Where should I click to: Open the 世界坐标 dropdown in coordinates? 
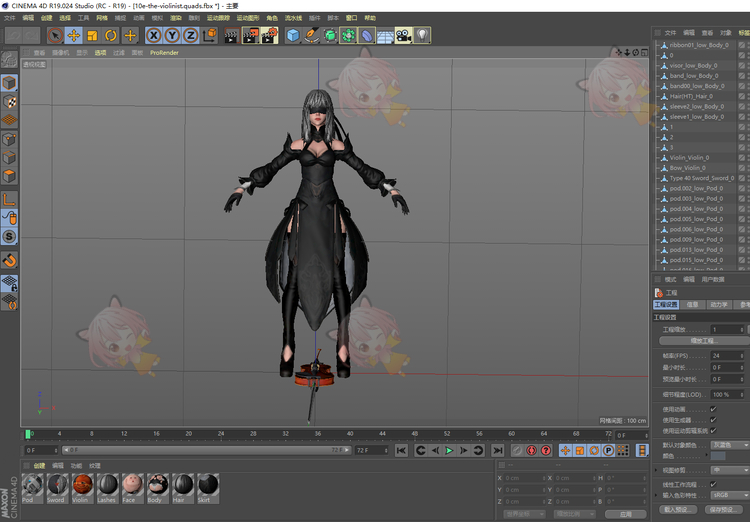[524, 514]
